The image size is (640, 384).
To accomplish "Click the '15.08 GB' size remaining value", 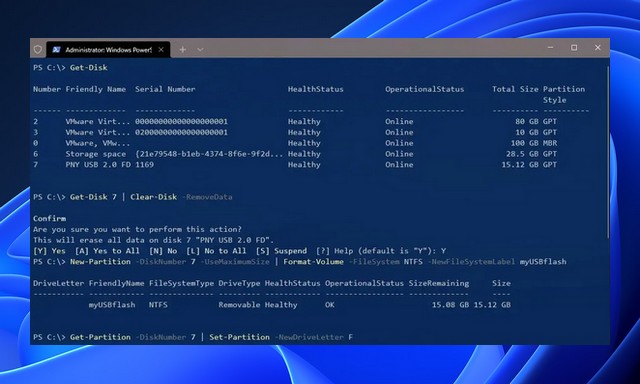I will tap(450, 304).
